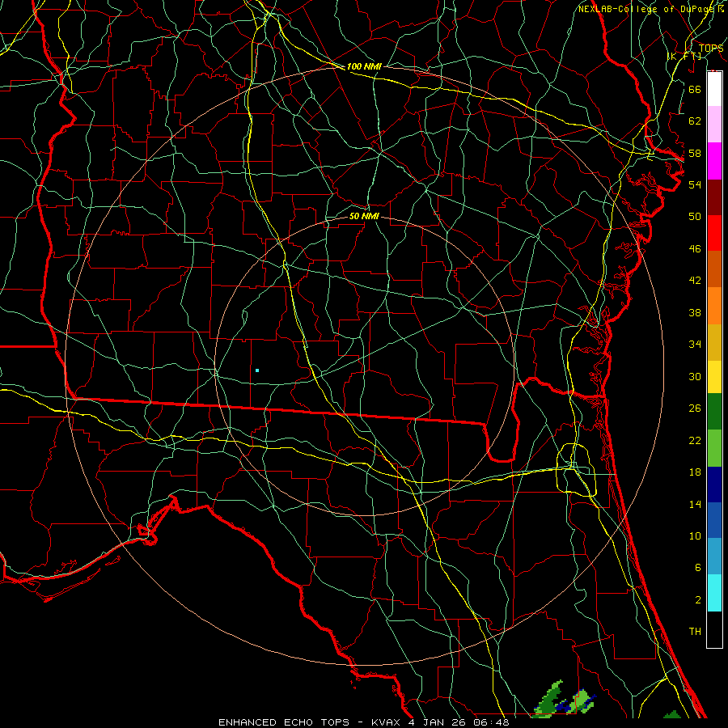Click the 42 legend value

pos(695,281)
